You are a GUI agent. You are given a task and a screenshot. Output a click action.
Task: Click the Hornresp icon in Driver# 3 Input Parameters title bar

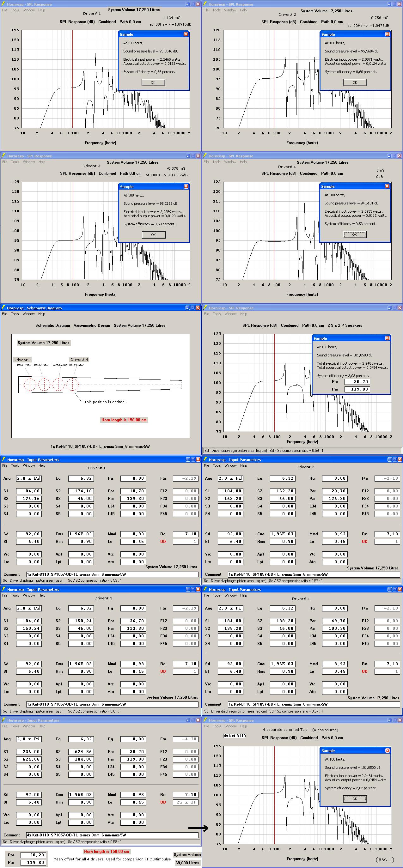click(x=4, y=589)
